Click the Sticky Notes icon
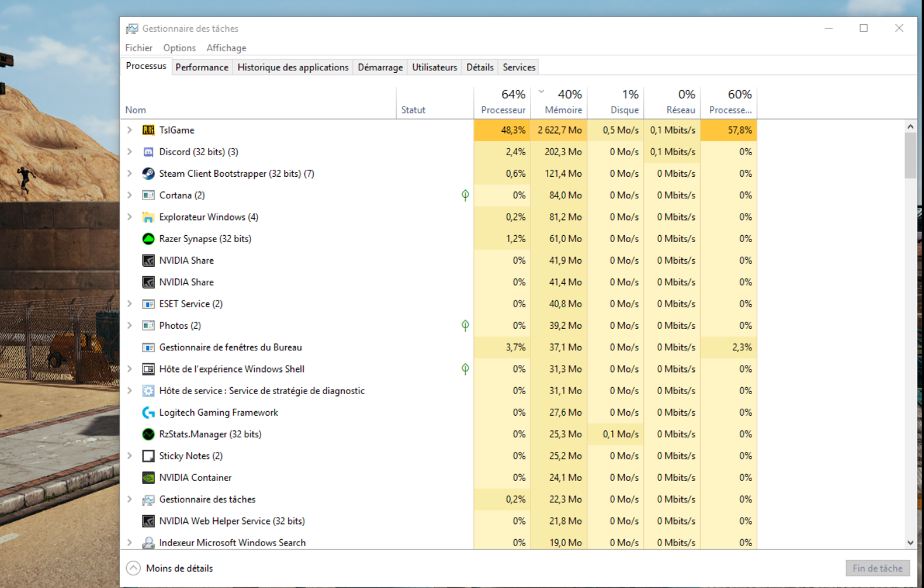This screenshot has height=588, width=924. 148,456
